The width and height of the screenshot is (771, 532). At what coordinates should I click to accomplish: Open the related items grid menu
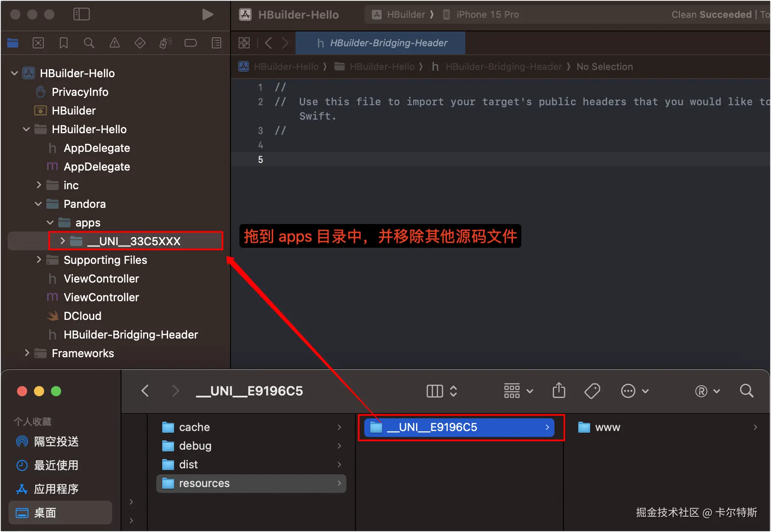click(x=244, y=43)
